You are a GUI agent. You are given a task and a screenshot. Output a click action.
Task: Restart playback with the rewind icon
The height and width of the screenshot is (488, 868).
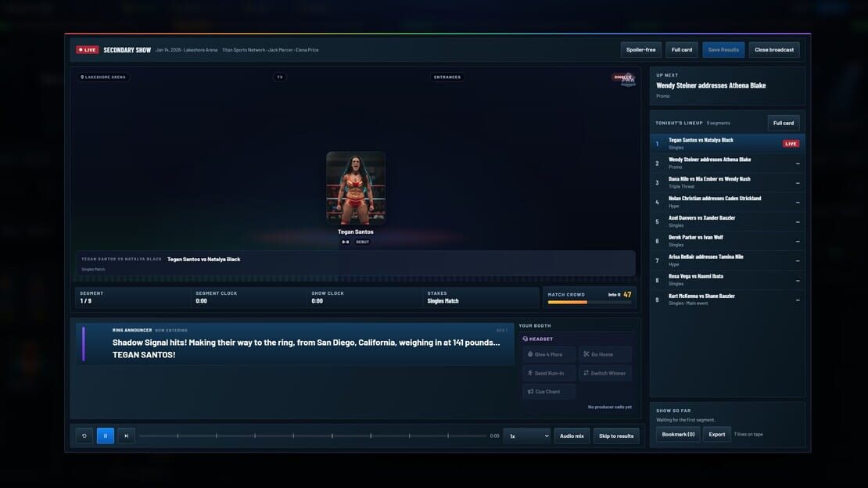coord(84,436)
